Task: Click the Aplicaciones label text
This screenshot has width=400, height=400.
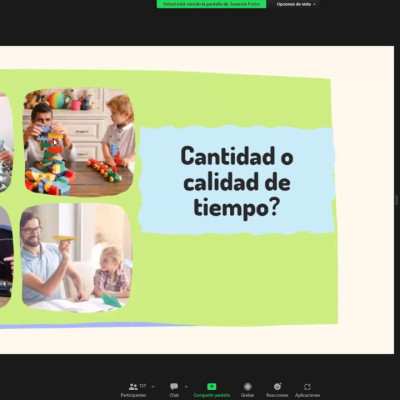Action: click(307, 395)
